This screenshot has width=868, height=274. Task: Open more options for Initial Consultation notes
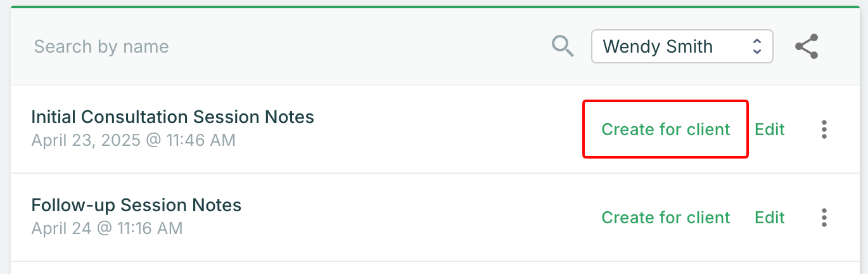pyautogui.click(x=824, y=129)
